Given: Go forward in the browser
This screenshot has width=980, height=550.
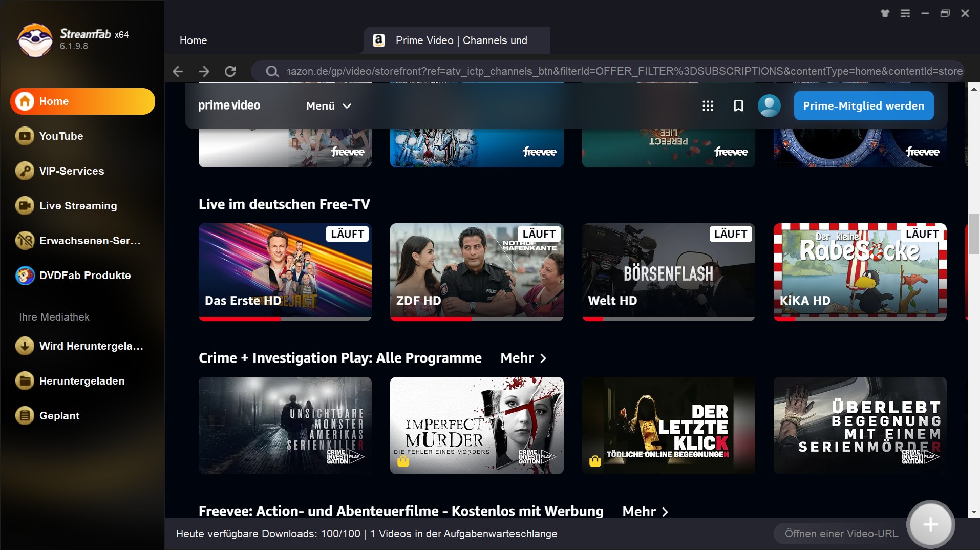Looking at the screenshot, I should pos(204,71).
